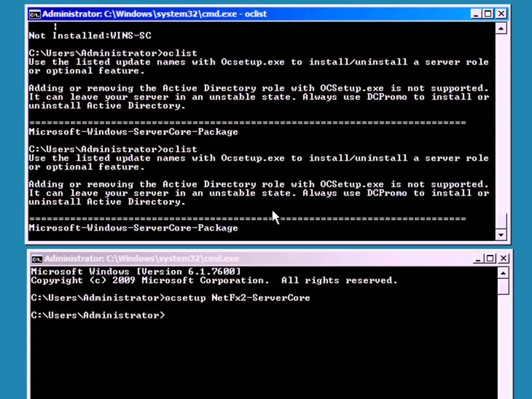Click the scrollbar thumb in oclist window
Image resolution: width=532 pixels, height=399 pixels.
pos(501,221)
